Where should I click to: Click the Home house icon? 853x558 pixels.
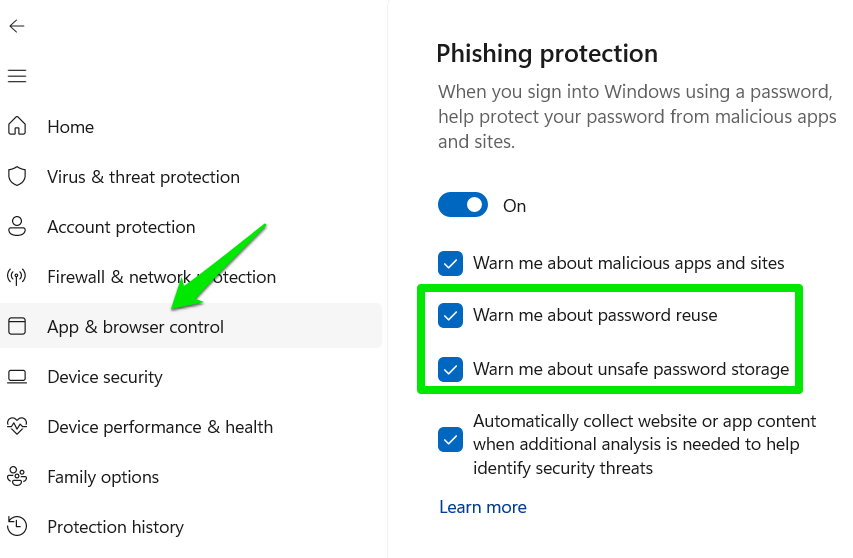pos(17,127)
